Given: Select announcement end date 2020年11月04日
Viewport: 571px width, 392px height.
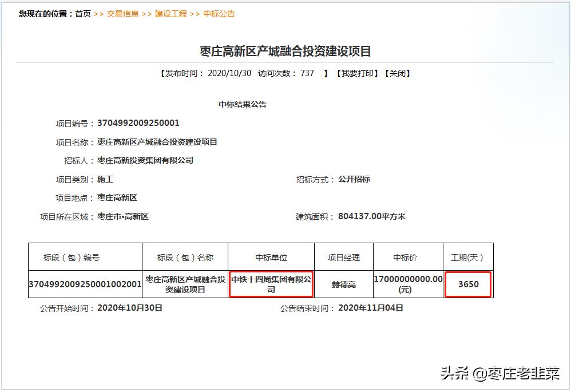Looking at the screenshot, I should click(x=371, y=308).
